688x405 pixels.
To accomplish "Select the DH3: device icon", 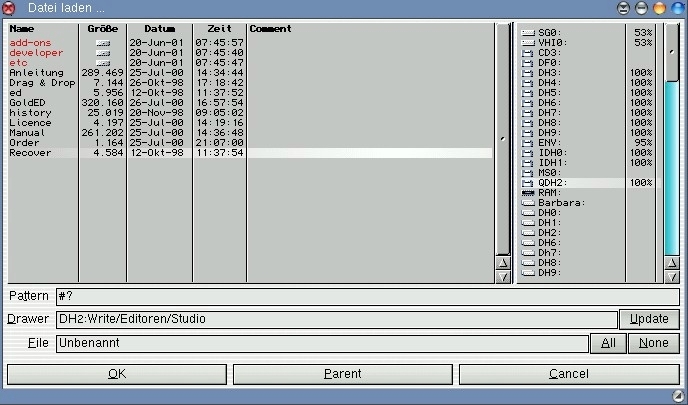I will [528, 73].
